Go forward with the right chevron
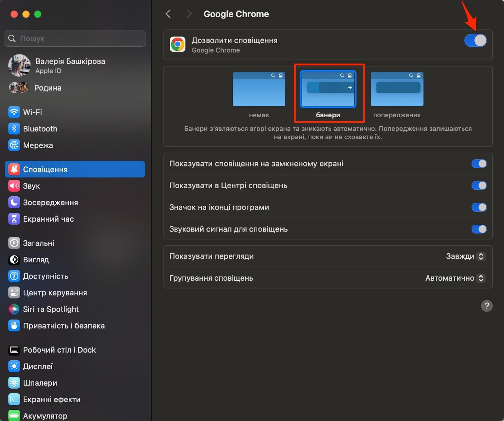The image size is (504, 421). (189, 14)
